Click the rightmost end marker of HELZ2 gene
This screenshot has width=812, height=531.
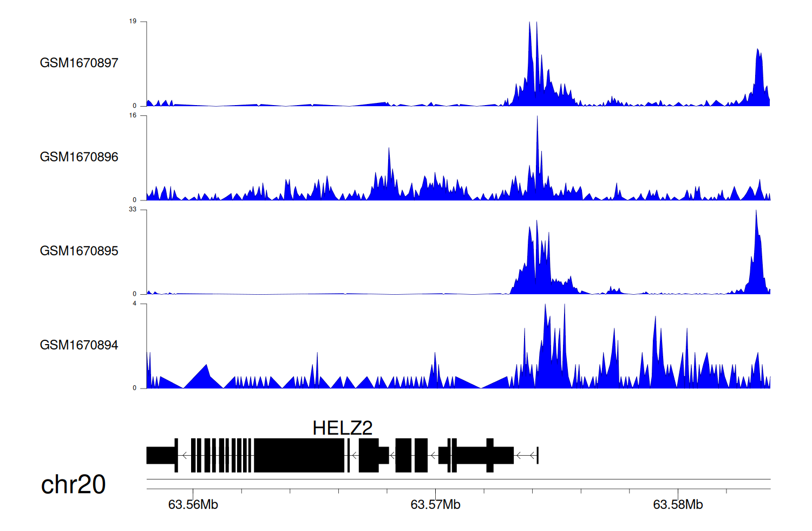537,455
